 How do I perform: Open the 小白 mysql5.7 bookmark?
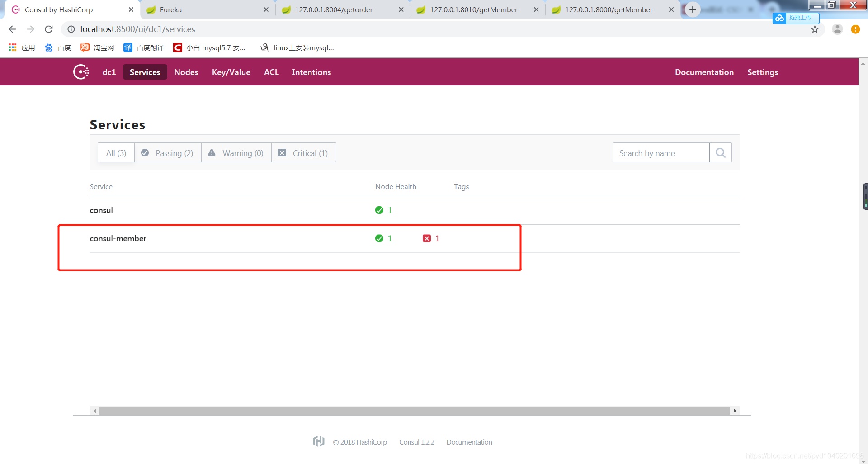(x=209, y=47)
